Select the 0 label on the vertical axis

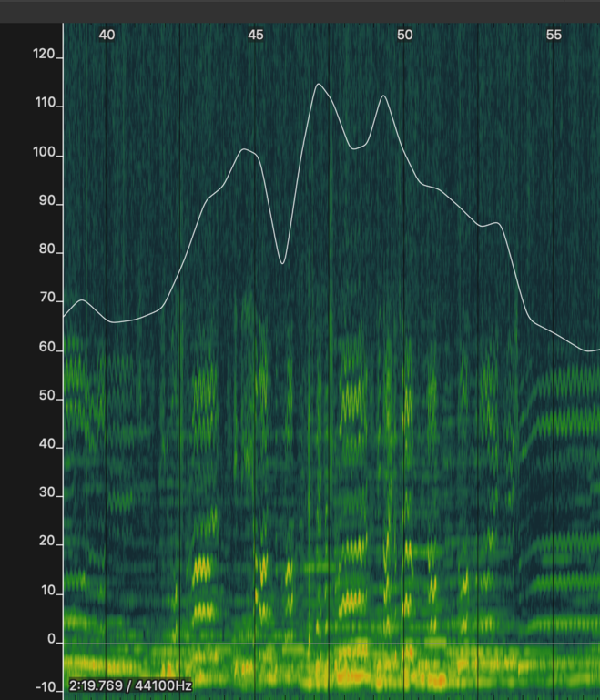[51, 641]
